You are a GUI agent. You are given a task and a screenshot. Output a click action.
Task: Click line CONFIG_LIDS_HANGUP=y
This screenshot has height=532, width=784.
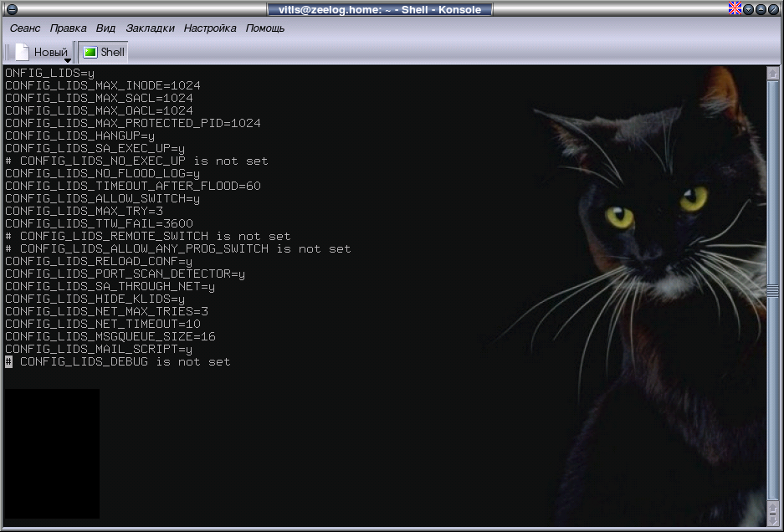[x=79, y=136]
